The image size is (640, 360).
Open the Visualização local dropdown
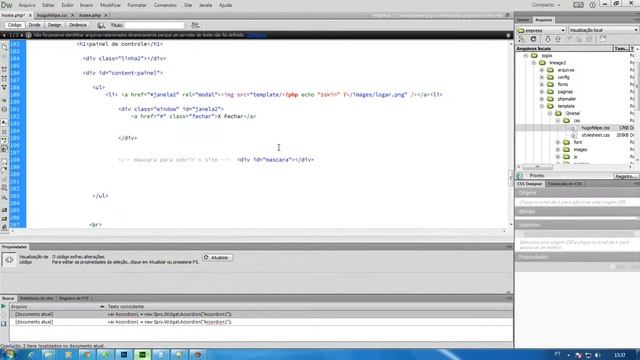coord(603,30)
